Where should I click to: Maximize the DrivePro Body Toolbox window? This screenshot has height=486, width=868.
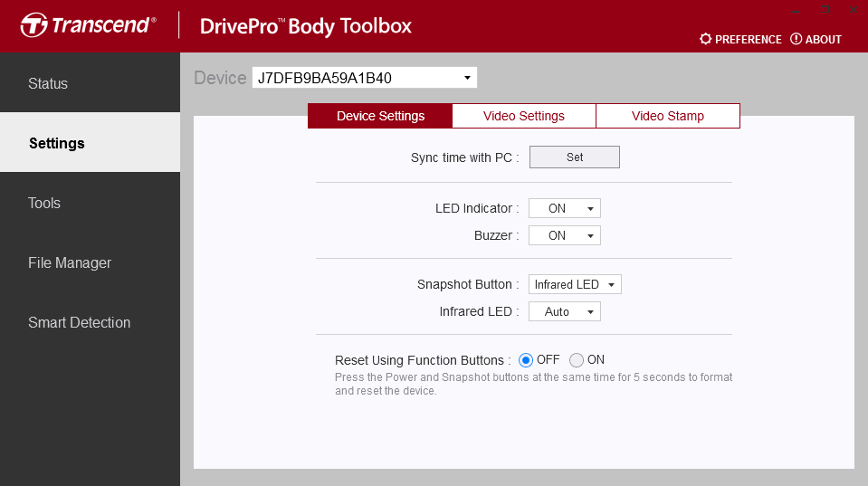coord(825,10)
